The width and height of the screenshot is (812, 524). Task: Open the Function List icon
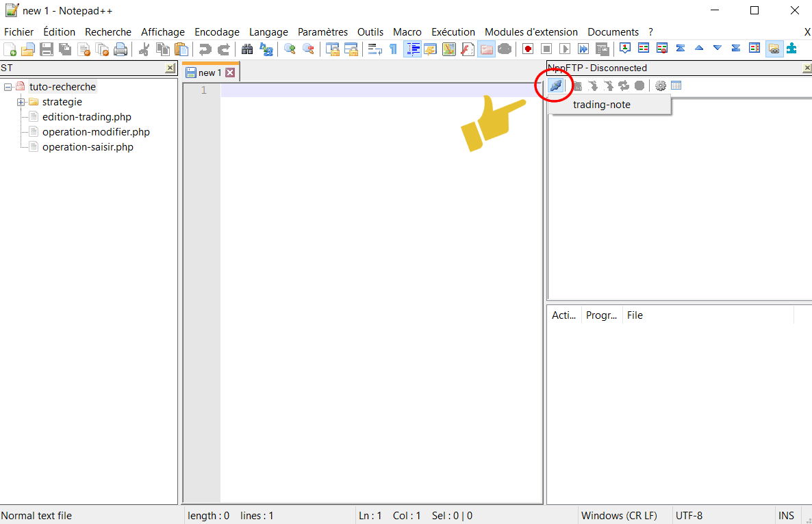[468, 49]
